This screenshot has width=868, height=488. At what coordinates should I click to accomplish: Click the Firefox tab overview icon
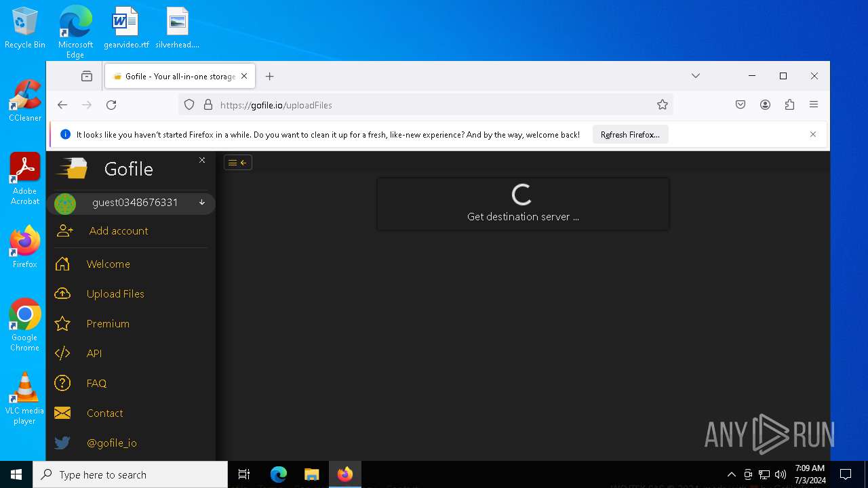point(87,76)
